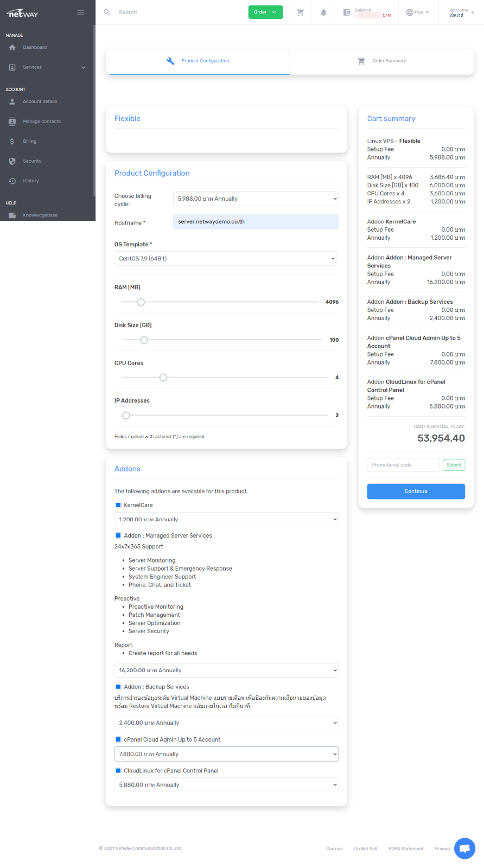Click the RAM [MB] slider handle
Image resolution: width=484 pixels, height=868 pixels.
tap(141, 302)
